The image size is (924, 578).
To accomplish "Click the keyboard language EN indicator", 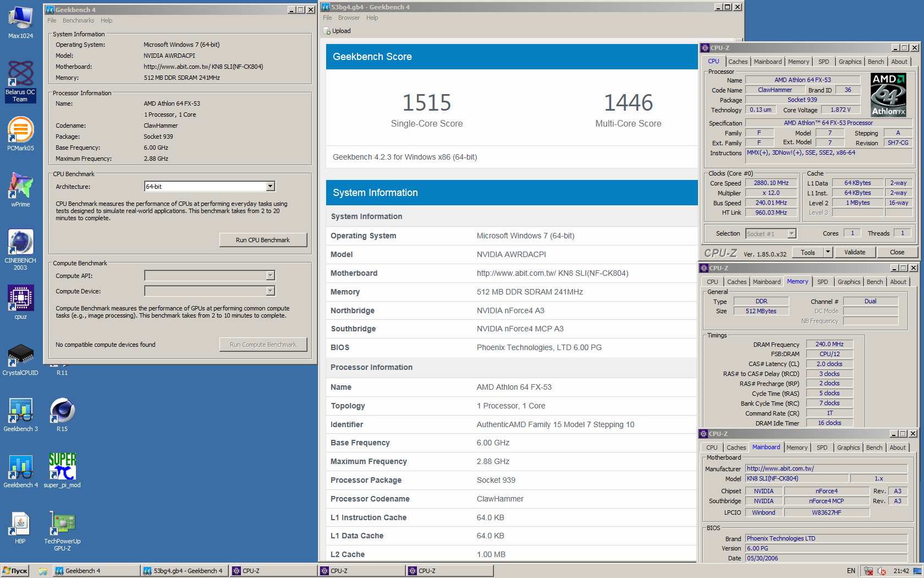I will 851,571.
